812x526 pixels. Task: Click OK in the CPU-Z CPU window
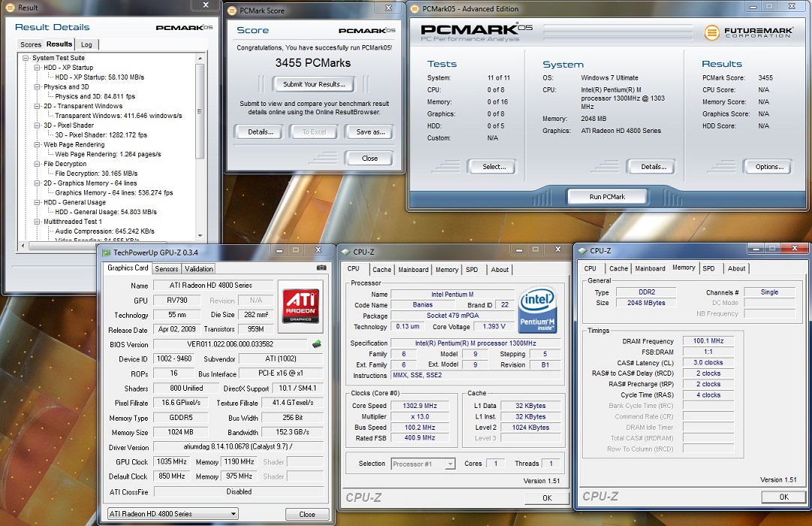tap(547, 497)
